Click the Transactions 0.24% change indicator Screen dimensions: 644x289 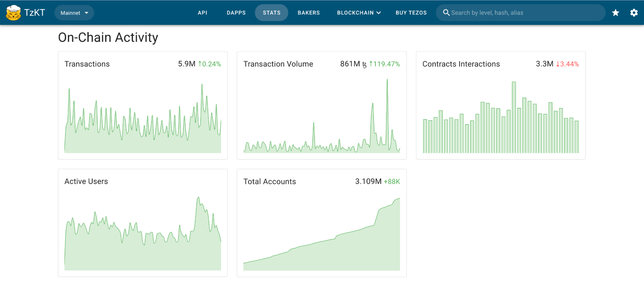[209, 64]
